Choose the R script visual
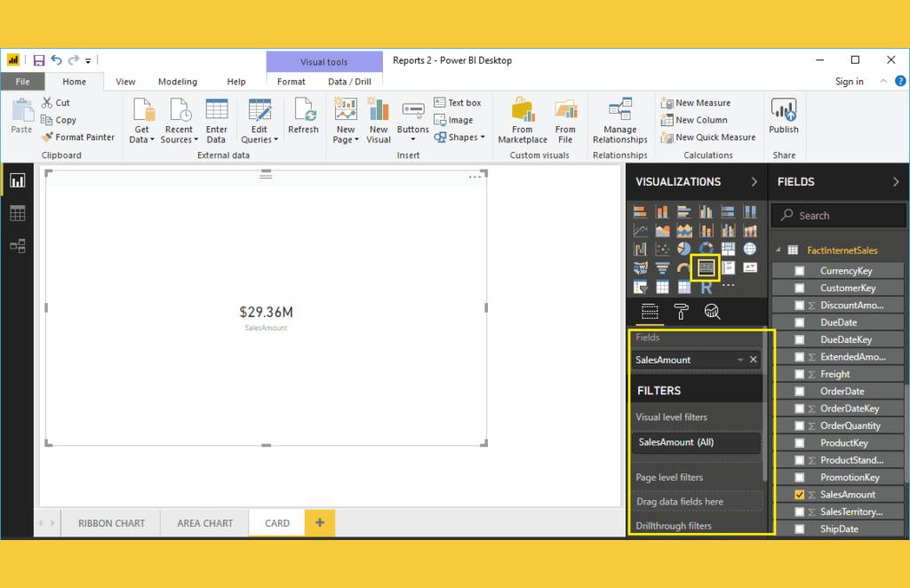This screenshot has height=588, width=910. [x=706, y=287]
